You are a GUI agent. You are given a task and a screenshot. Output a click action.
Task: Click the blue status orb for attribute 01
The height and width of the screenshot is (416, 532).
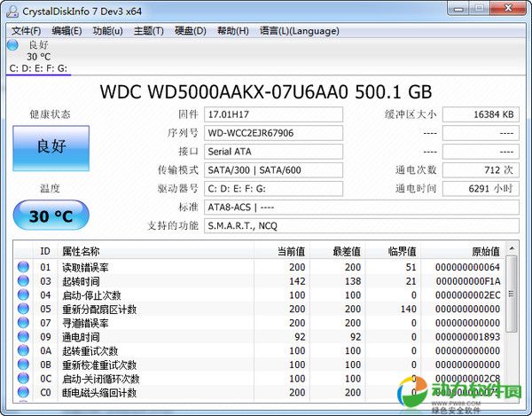[23, 267]
